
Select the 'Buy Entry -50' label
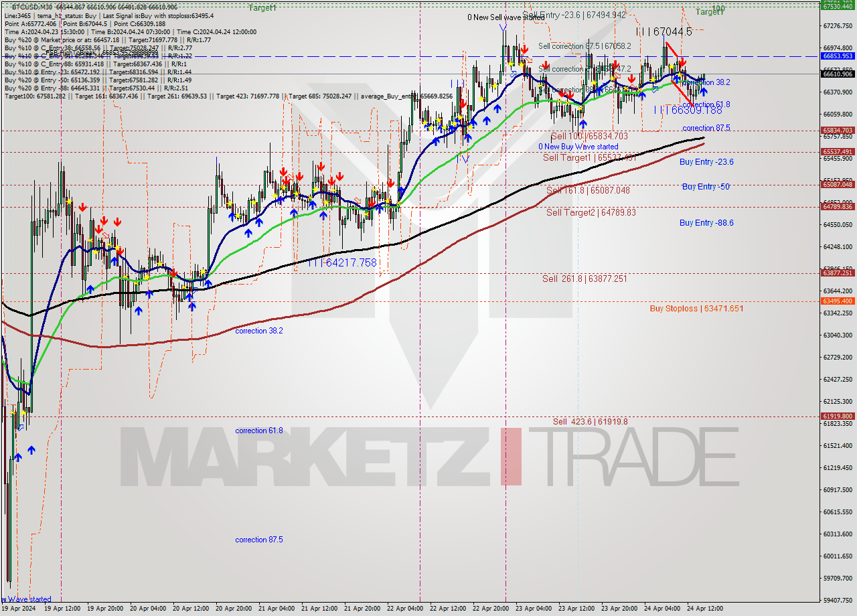click(x=706, y=186)
